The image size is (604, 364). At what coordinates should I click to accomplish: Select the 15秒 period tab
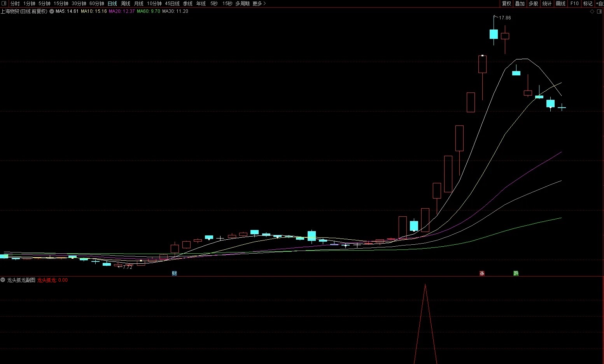pyautogui.click(x=228, y=3)
